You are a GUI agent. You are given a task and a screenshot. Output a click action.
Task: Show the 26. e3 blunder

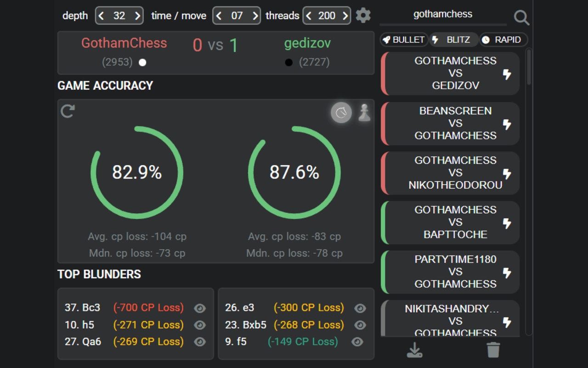pyautogui.click(x=360, y=308)
